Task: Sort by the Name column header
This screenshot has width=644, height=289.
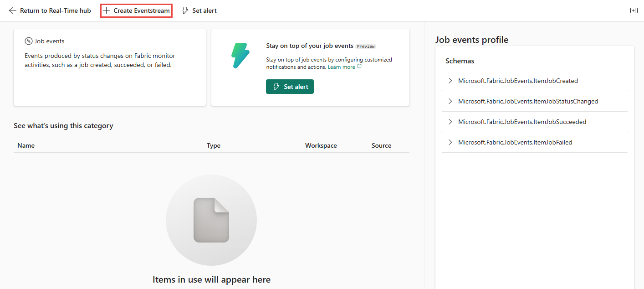Action: coord(26,145)
